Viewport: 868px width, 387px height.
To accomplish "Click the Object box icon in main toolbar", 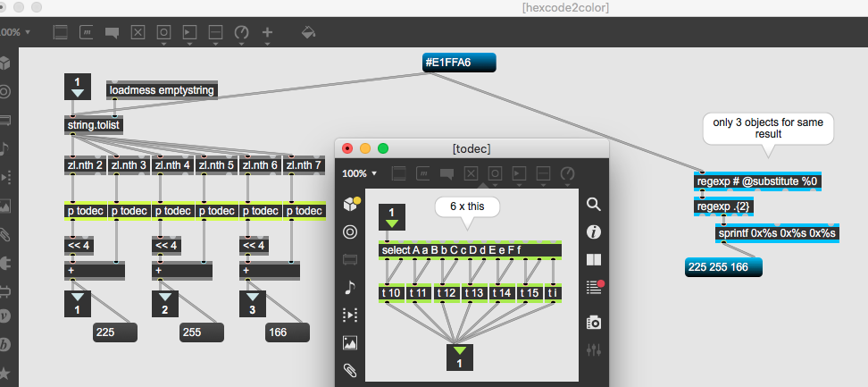I will pos(61,32).
